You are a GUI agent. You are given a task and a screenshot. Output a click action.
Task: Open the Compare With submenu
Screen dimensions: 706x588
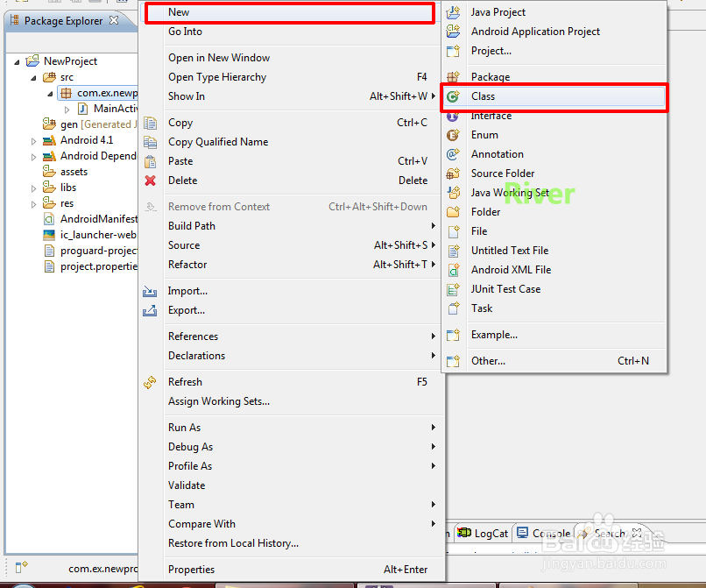(293, 524)
